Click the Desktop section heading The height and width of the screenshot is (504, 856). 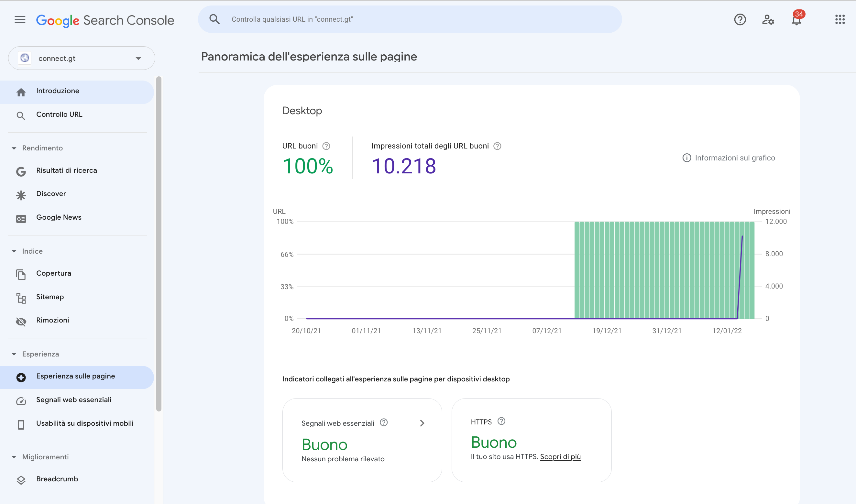click(302, 111)
